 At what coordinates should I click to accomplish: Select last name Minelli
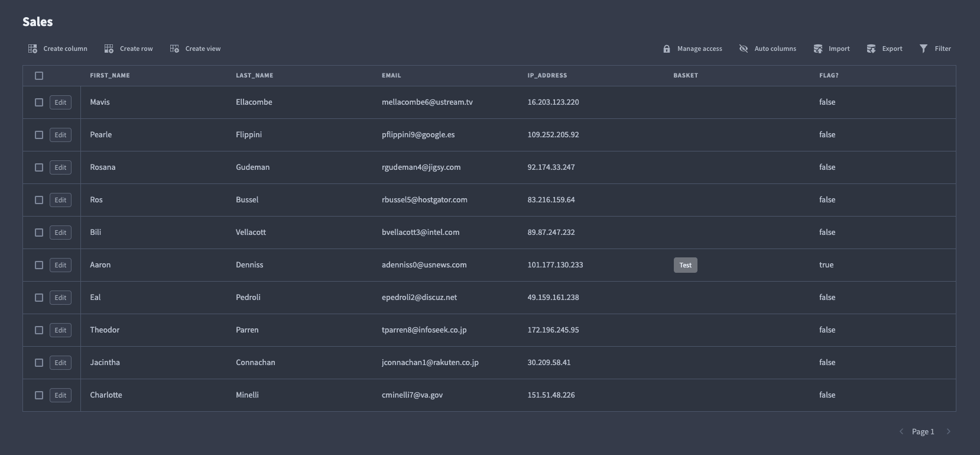(x=247, y=395)
